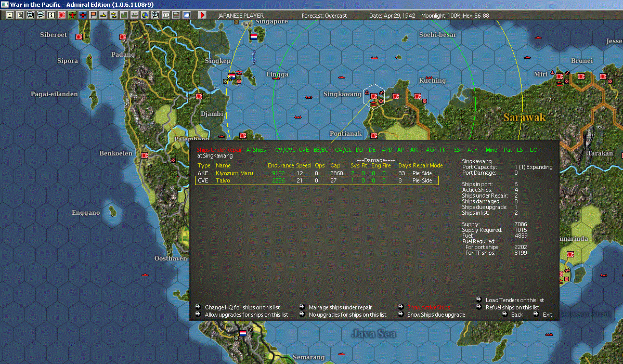This screenshot has height=364, width=623.
Task: Click the save game disk icon
Action: (10, 15)
